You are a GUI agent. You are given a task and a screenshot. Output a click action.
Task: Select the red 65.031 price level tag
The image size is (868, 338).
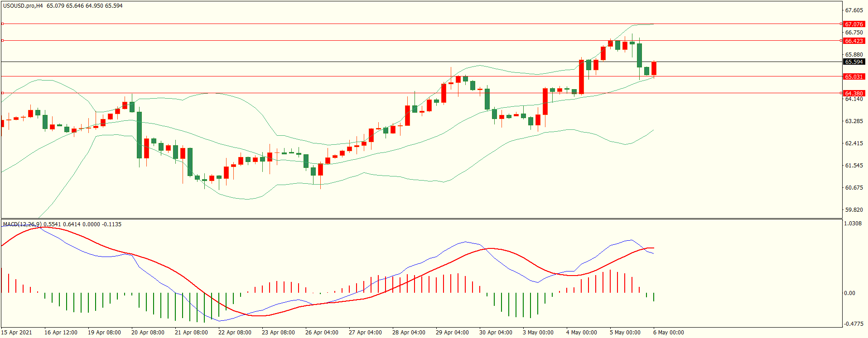pos(854,76)
